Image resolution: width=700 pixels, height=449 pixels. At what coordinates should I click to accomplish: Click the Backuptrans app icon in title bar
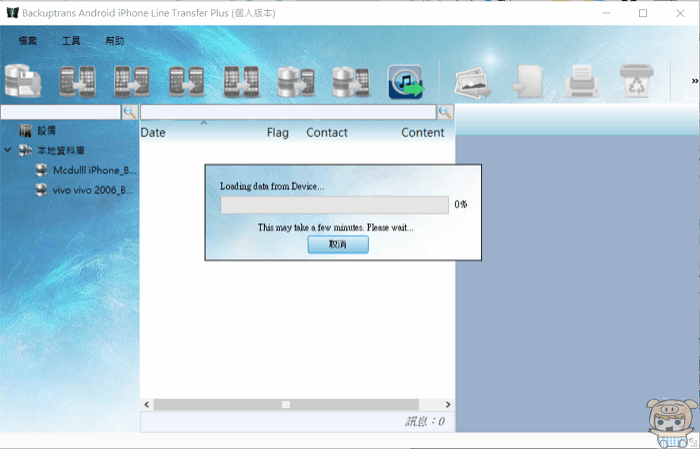(x=12, y=12)
